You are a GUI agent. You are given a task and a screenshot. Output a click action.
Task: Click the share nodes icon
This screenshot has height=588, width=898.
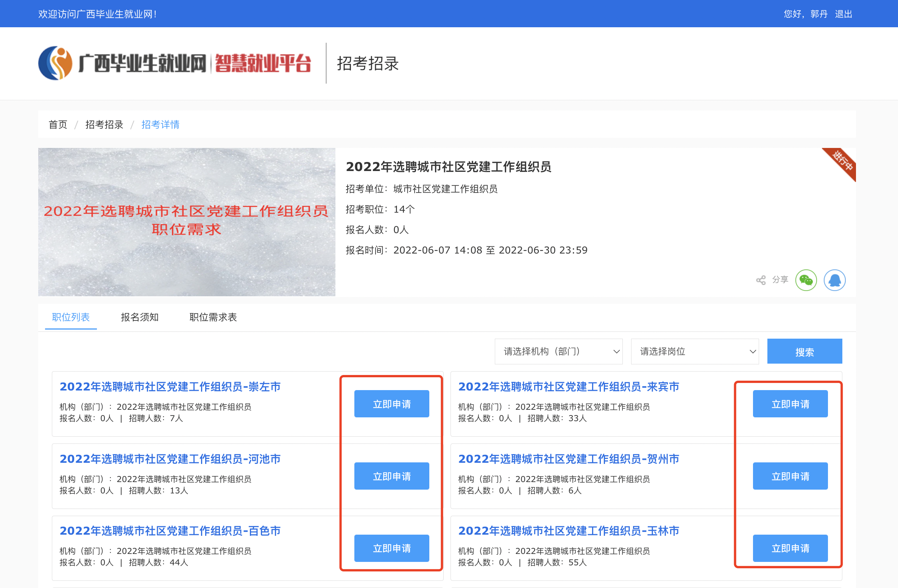pyautogui.click(x=761, y=280)
